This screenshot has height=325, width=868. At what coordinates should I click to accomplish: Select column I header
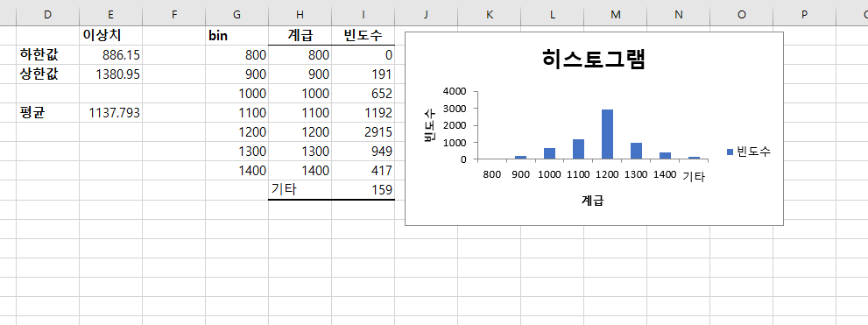tap(363, 15)
